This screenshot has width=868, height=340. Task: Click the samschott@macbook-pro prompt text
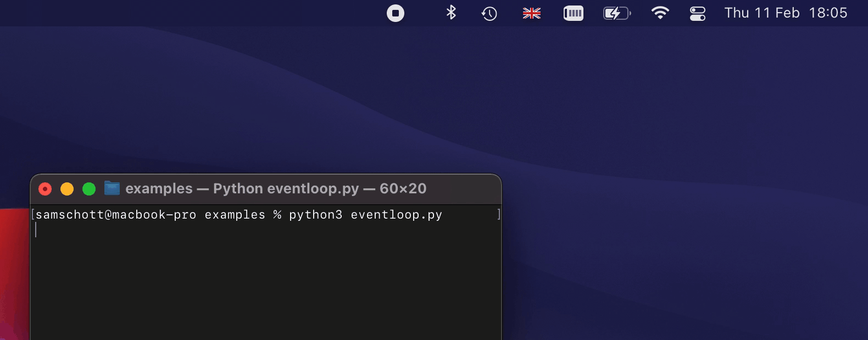pos(116,215)
